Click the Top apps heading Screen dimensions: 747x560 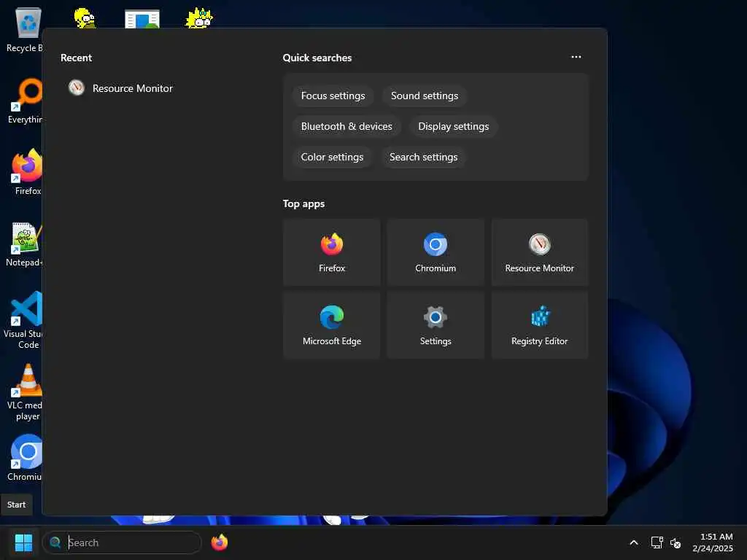click(x=304, y=204)
